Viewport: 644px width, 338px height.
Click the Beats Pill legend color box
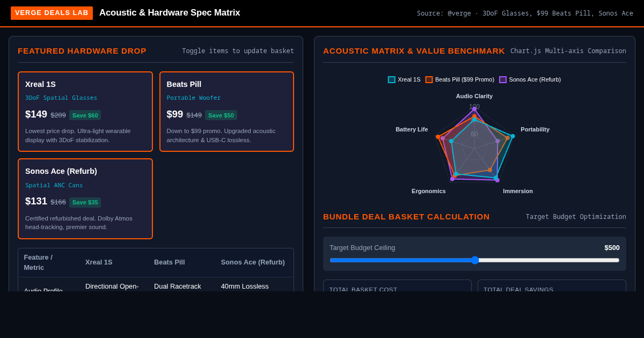click(429, 79)
